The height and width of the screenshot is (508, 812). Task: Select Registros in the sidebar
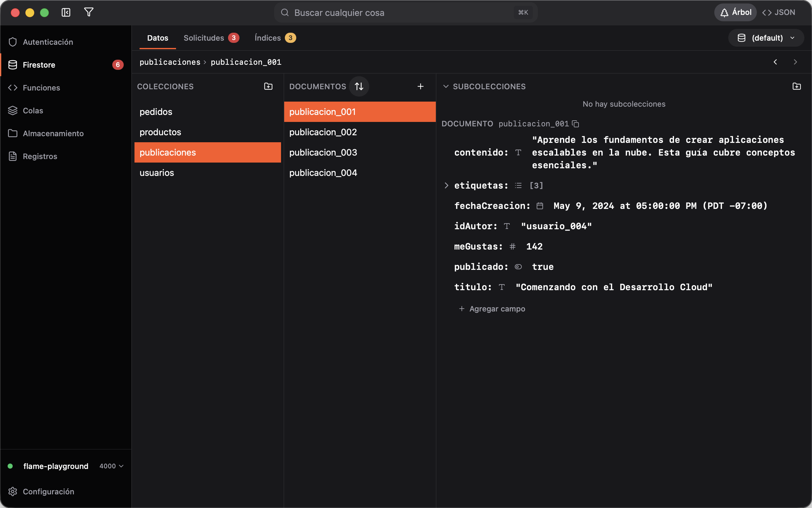pos(66,156)
